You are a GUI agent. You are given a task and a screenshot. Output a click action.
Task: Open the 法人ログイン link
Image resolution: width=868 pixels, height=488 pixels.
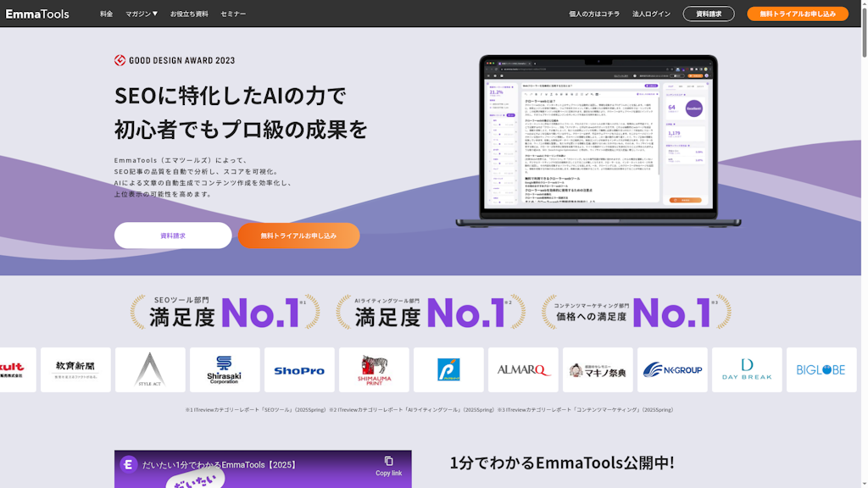click(x=651, y=14)
